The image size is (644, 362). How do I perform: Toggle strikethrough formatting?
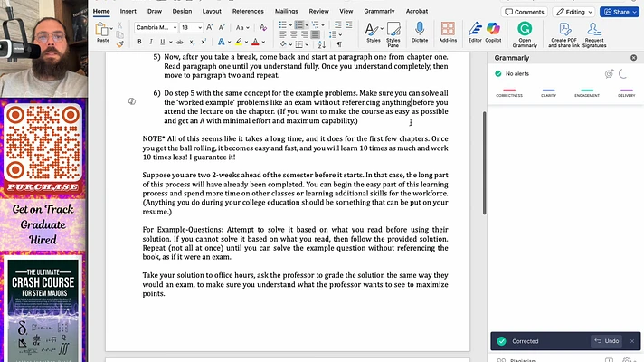click(x=179, y=42)
